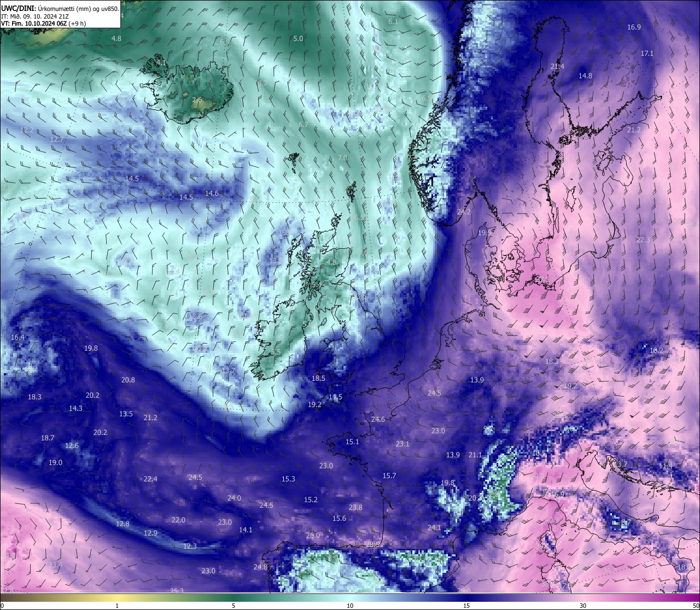Click the color scale tick label 10
The height and width of the screenshot is (610, 700).
point(350,606)
